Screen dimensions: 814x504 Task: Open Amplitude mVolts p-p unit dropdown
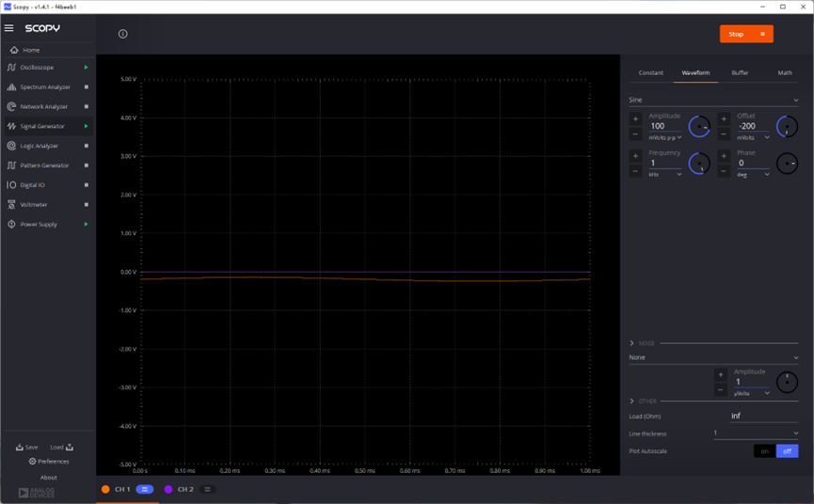click(x=665, y=137)
